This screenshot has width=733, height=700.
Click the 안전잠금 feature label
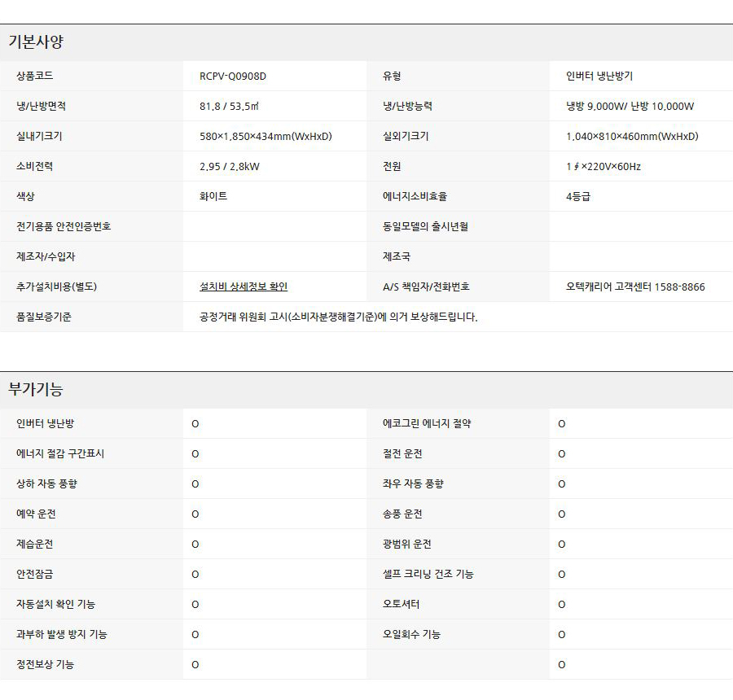pos(35,574)
